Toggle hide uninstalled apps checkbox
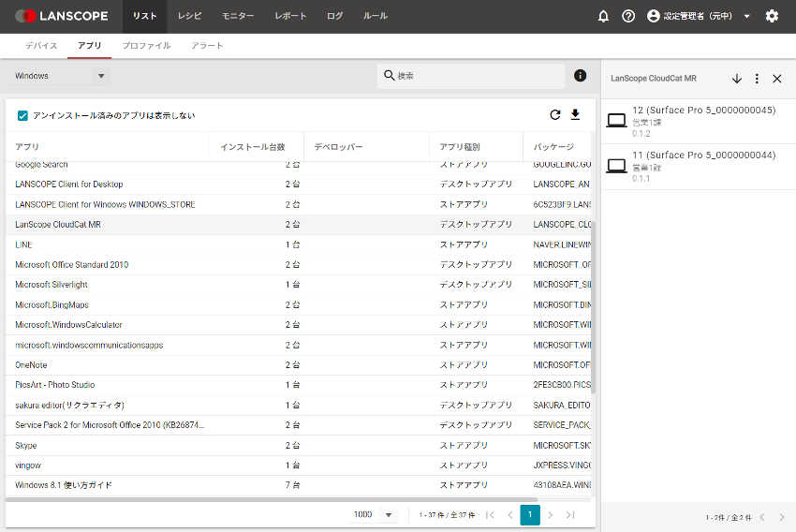Viewport: 796px width, 532px height. [x=22, y=116]
